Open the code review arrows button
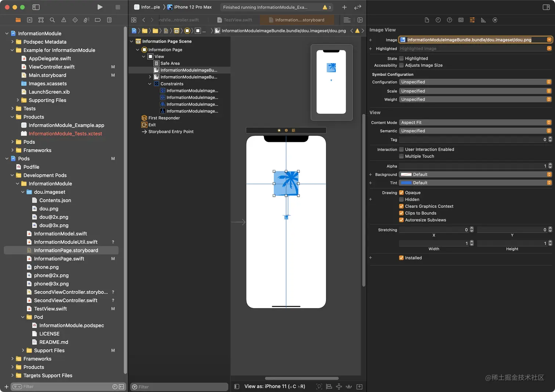The height and width of the screenshot is (392, 555). click(x=358, y=7)
